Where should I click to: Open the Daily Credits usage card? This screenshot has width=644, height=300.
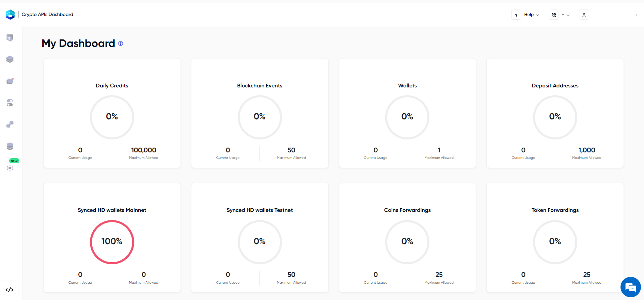[112, 113]
